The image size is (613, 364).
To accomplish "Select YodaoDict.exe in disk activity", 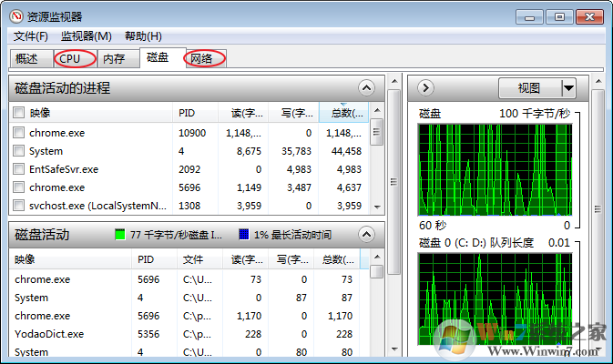I will (x=49, y=334).
